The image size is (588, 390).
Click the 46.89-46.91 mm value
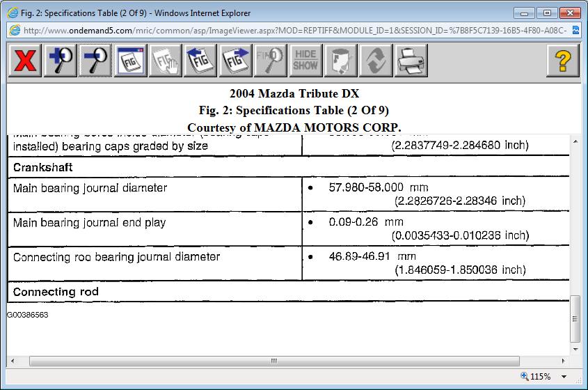(372, 256)
